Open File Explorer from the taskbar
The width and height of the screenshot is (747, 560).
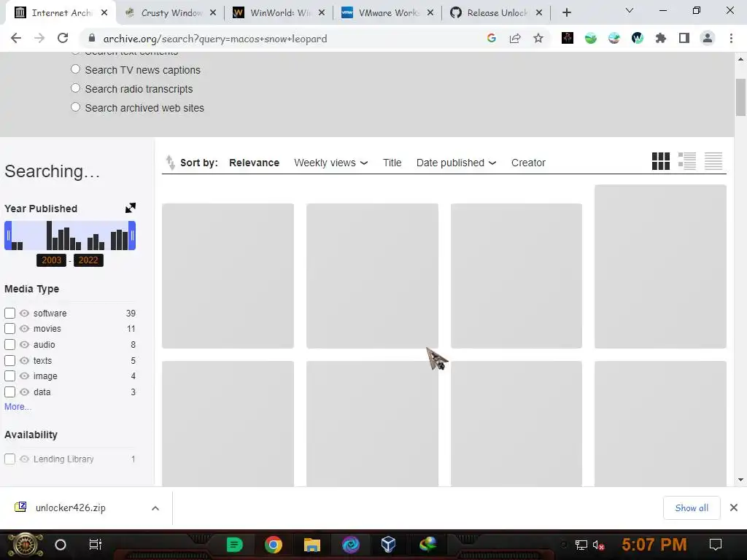312,545
